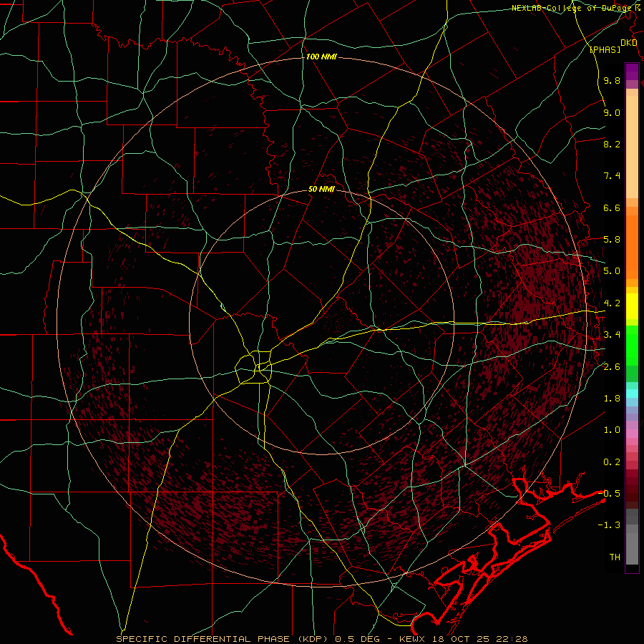Pick the large orange segment of the color scale
The height and width of the screenshot is (644, 644).
[x=632, y=248]
